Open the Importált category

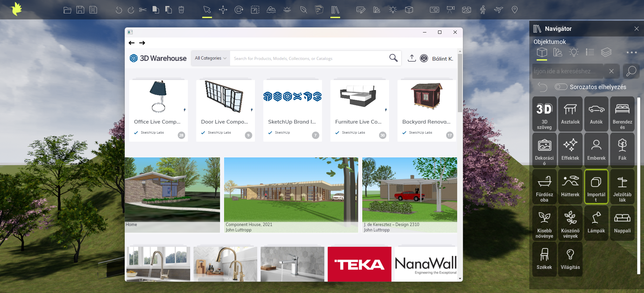[596, 187]
